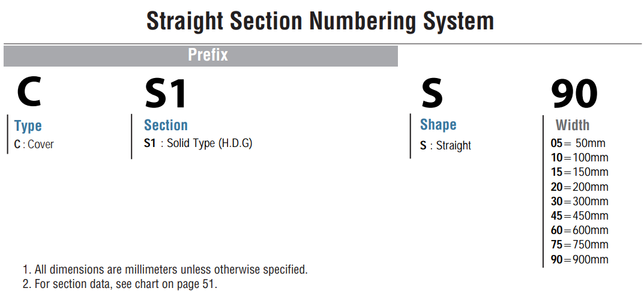The height and width of the screenshot is (291, 644).
Task: Select the blue Shape heading
Action: click(x=438, y=125)
